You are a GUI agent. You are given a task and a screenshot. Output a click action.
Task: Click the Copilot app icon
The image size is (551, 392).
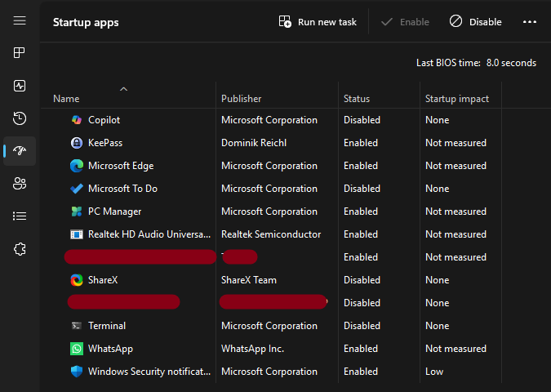pyautogui.click(x=77, y=120)
